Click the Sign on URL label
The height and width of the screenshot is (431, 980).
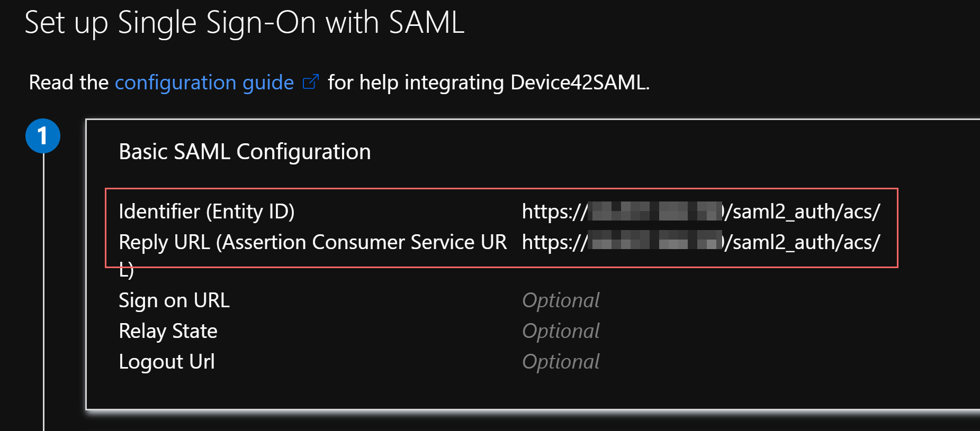point(174,300)
